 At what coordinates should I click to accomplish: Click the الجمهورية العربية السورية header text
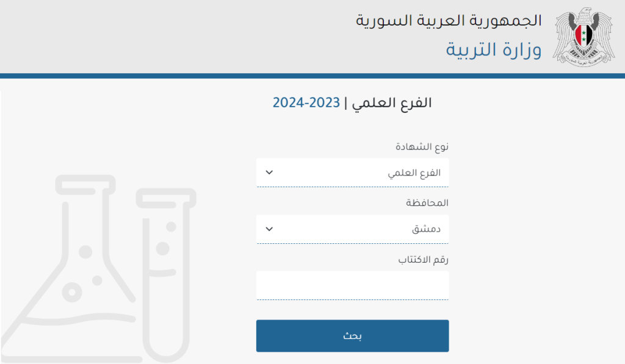coord(449,20)
